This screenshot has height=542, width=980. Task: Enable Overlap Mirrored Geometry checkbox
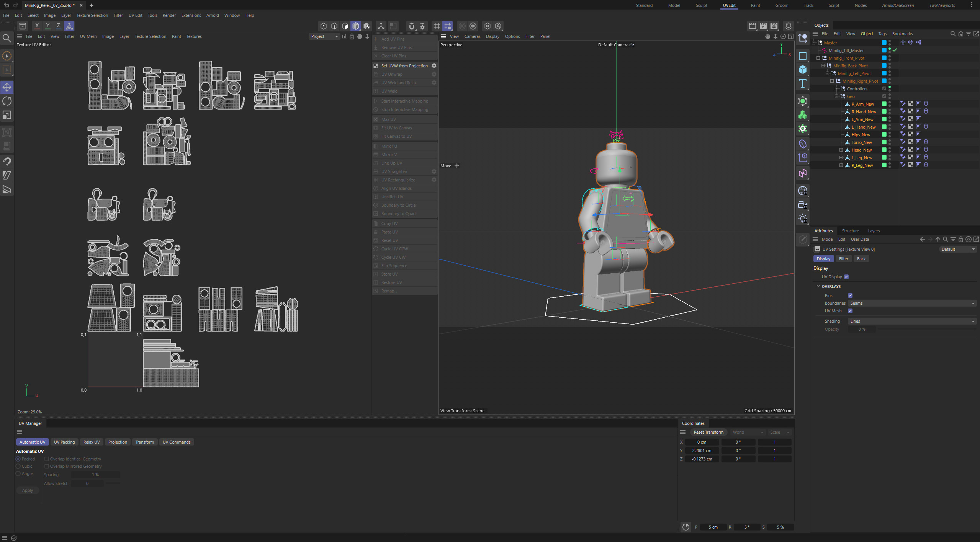[47, 466]
